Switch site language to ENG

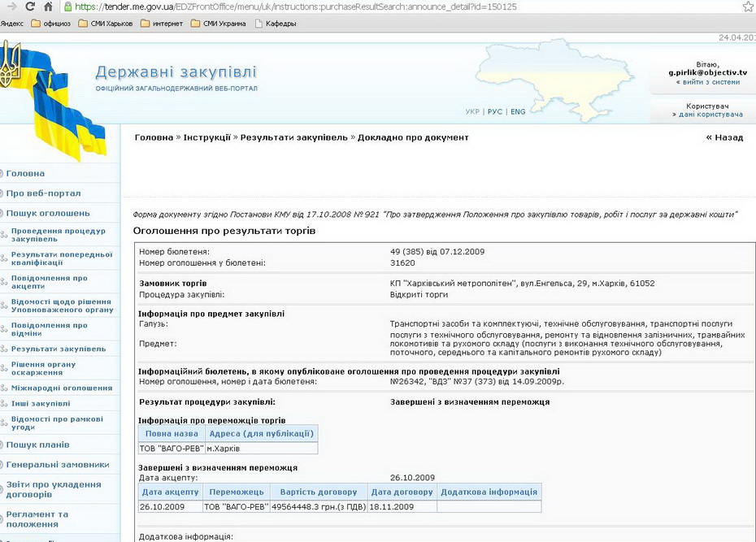click(518, 112)
